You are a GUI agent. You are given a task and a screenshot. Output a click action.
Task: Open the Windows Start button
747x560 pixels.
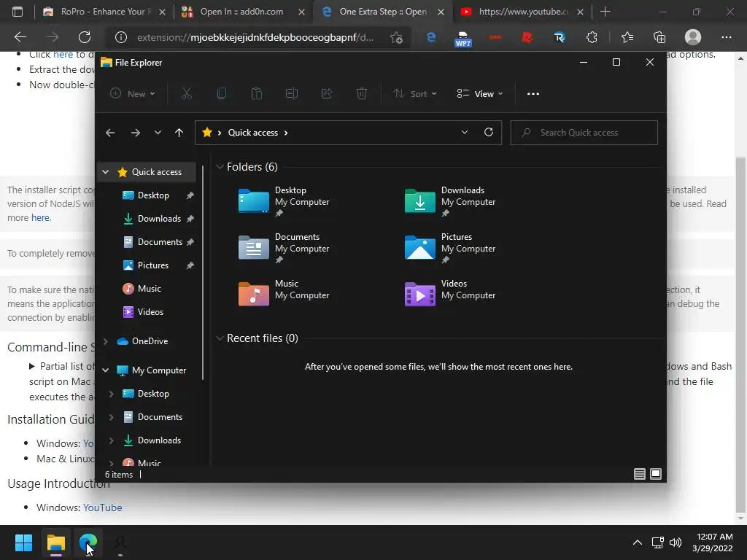pos(23,542)
